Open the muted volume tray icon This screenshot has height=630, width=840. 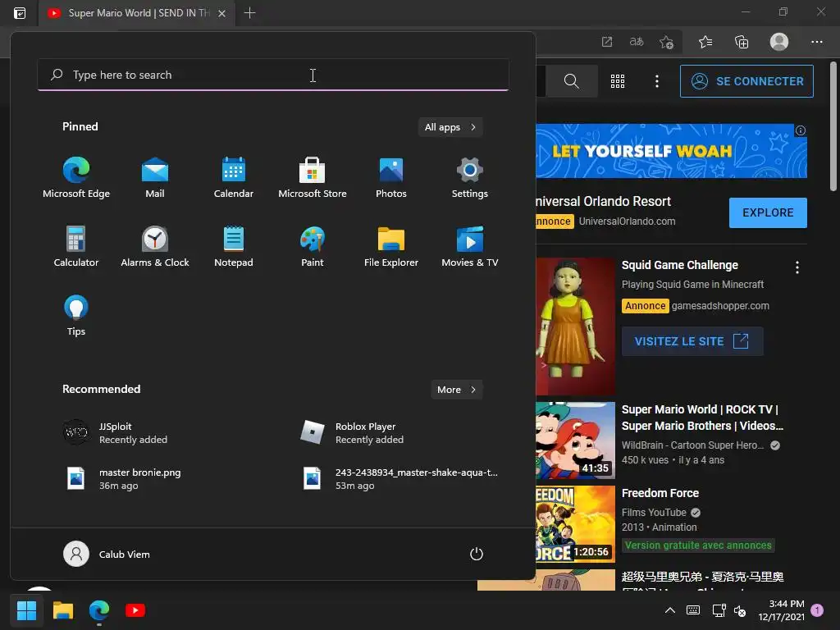(x=741, y=610)
